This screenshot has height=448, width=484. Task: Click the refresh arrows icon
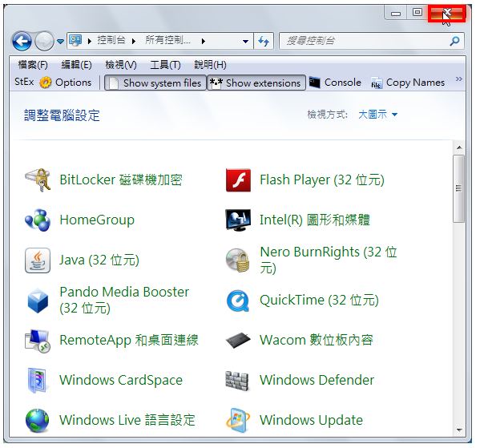pos(264,41)
